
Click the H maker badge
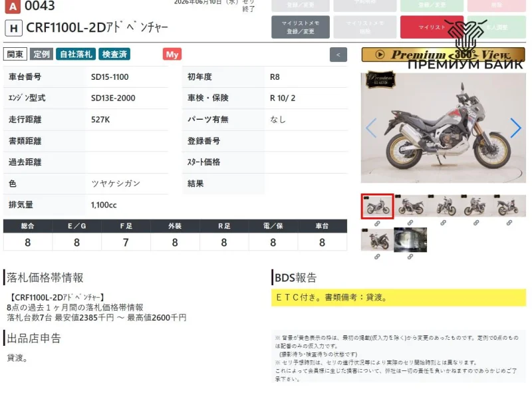(x=13, y=28)
